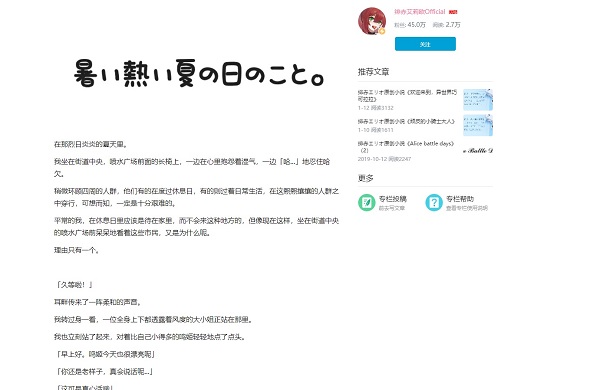
Task: Open the Battle D thumbnail image
Action: tap(478, 151)
